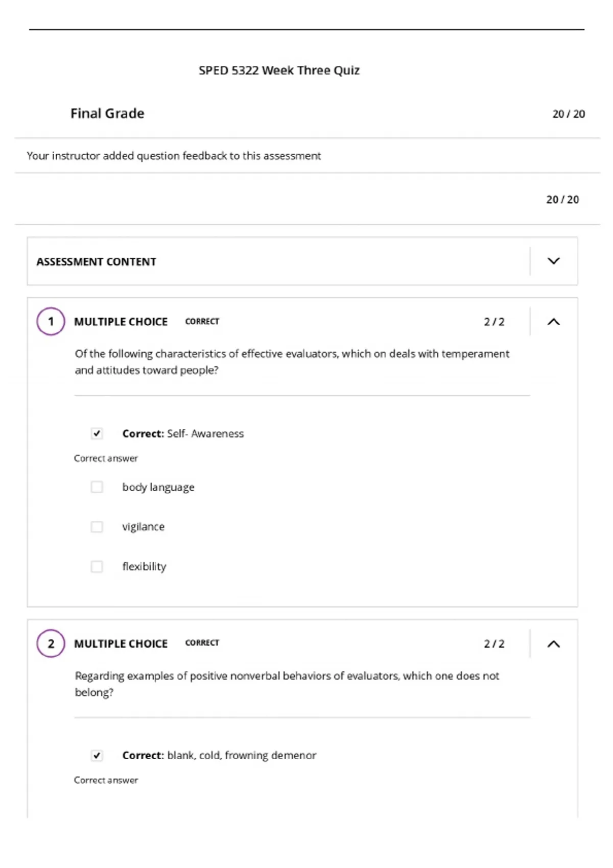Check the body language checkbox

coord(97,487)
